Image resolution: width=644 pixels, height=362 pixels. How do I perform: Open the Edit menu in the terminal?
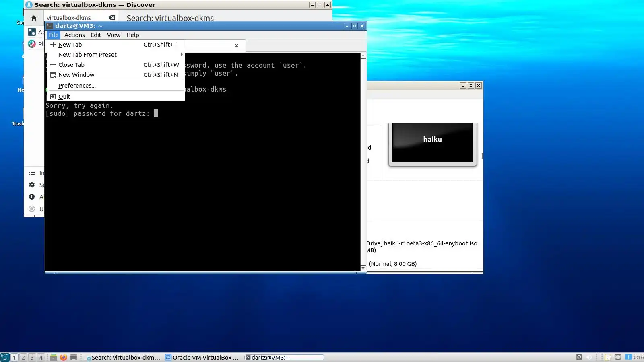pyautogui.click(x=96, y=35)
